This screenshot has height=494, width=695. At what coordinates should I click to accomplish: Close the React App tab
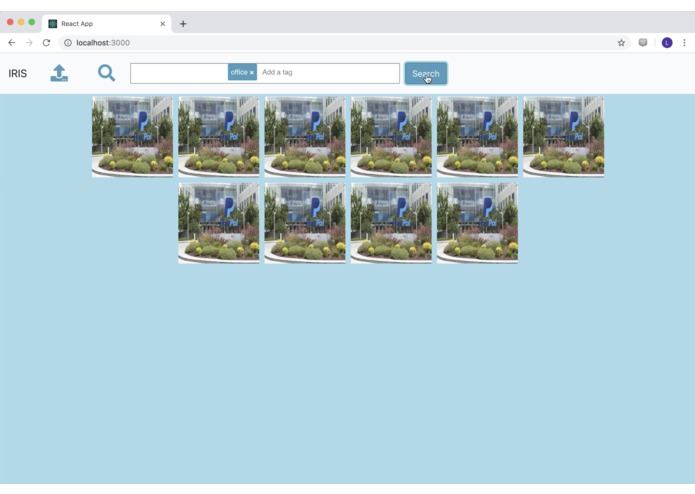pos(163,24)
